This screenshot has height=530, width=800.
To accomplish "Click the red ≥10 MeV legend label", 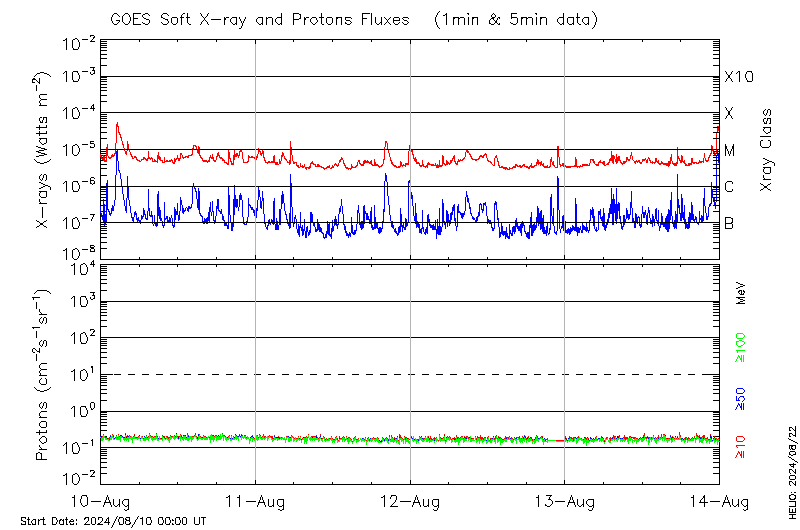I will [741, 446].
